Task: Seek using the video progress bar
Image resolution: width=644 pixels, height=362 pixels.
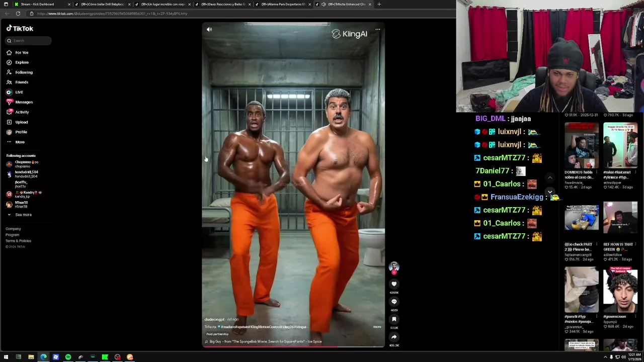Action: pyautogui.click(x=293, y=347)
